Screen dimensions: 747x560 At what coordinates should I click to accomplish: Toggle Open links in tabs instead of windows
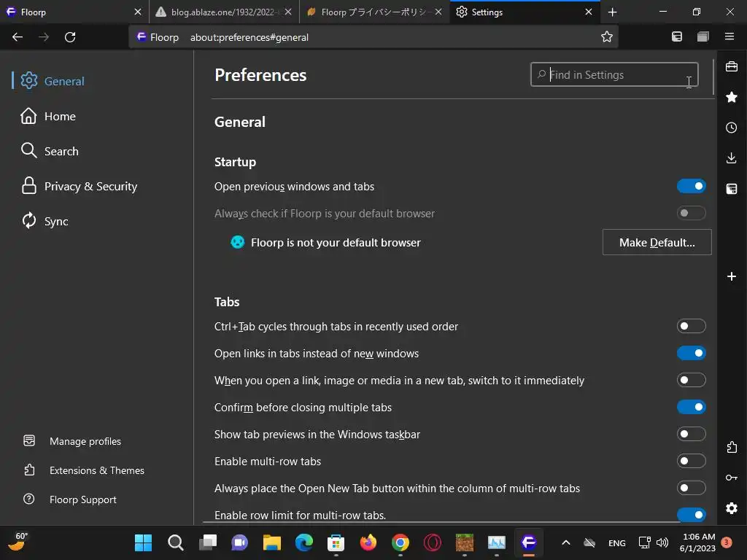[x=692, y=354]
